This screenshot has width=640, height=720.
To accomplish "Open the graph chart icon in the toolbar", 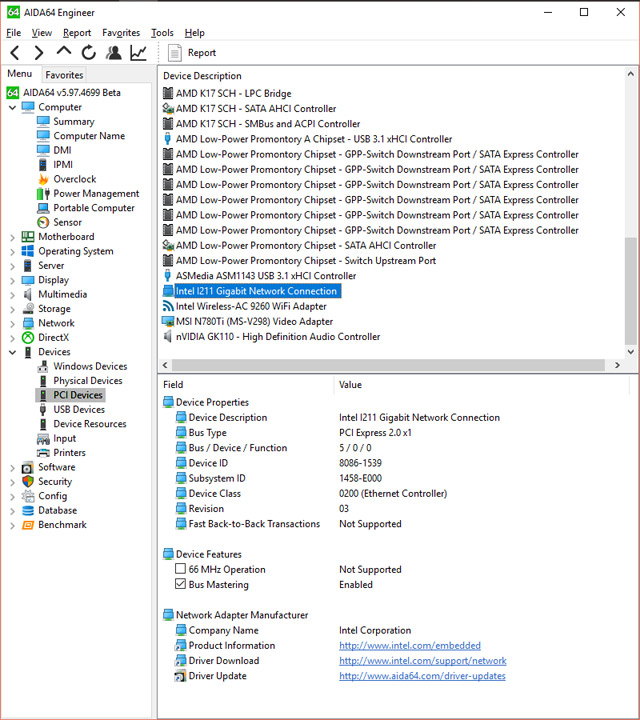I will 138,53.
